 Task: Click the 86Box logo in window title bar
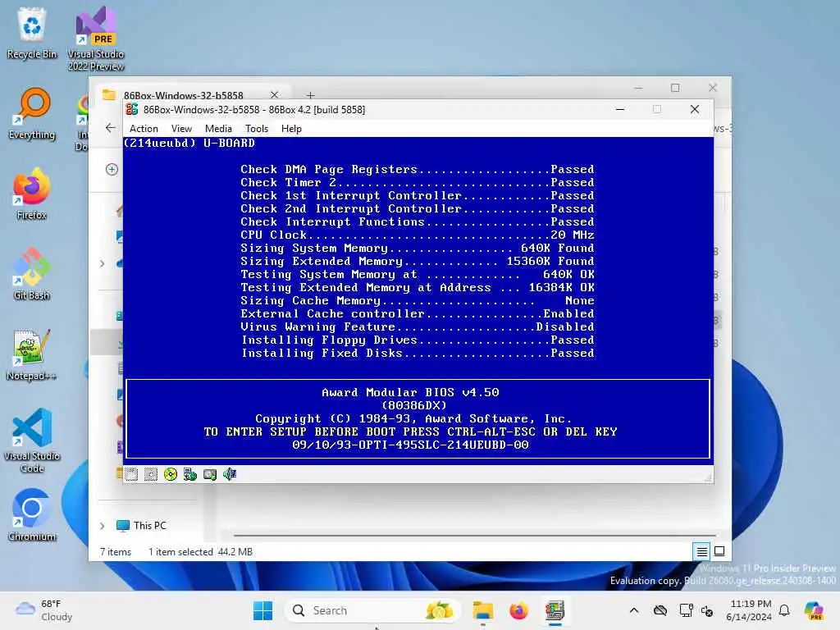[x=132, y=109]
